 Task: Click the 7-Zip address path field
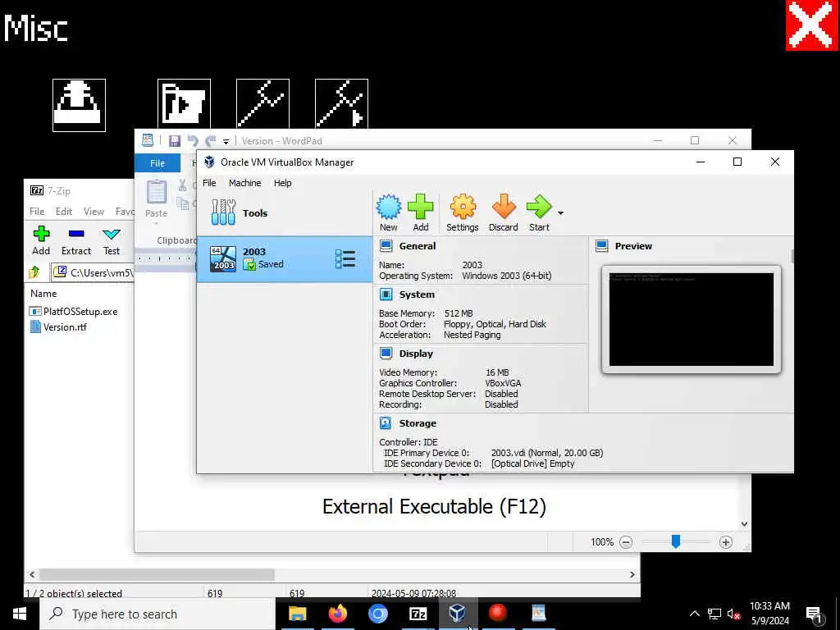pos(92,272)
